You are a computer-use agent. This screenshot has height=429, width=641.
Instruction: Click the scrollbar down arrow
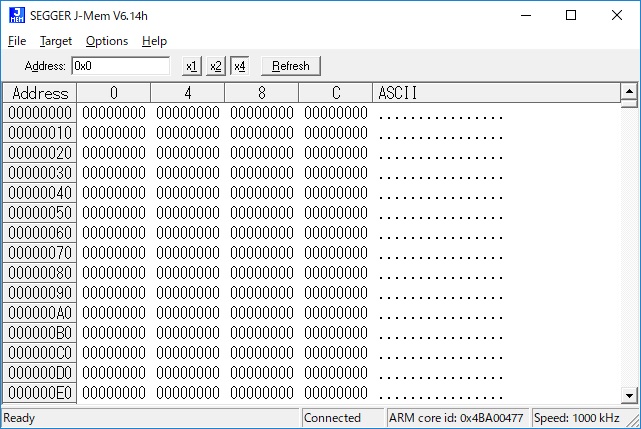(x=629, y=395)
